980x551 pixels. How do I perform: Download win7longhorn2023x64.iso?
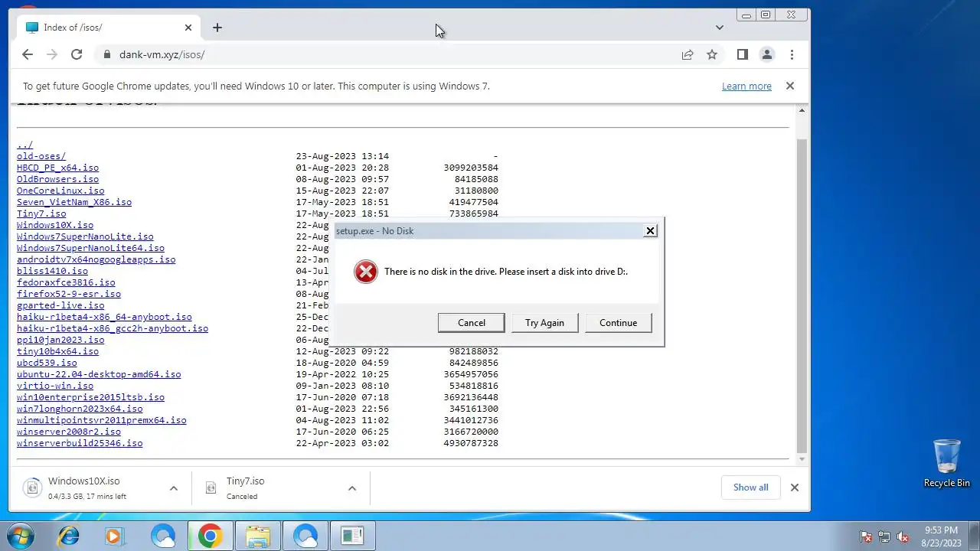pos(80,409)
